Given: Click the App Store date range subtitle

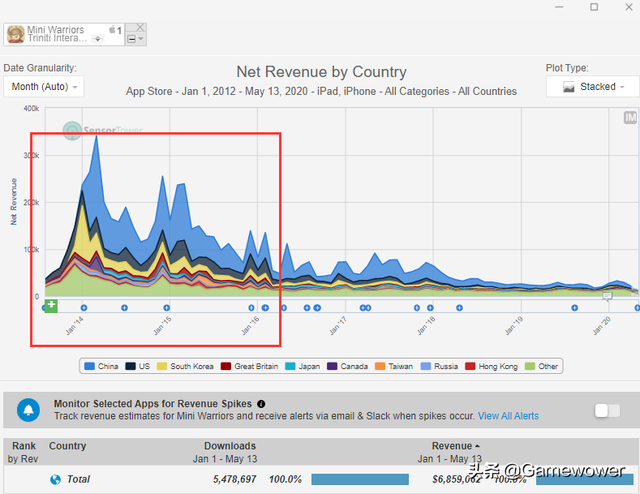Looking at the screenshot, I should (x=321, y=91).
